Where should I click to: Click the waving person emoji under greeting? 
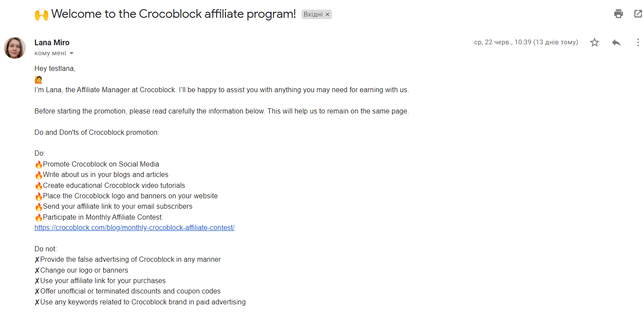coord(38,80)
